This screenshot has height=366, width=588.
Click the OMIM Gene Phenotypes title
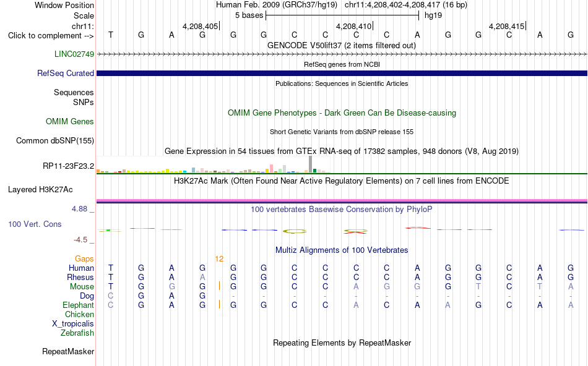(342, 113)
